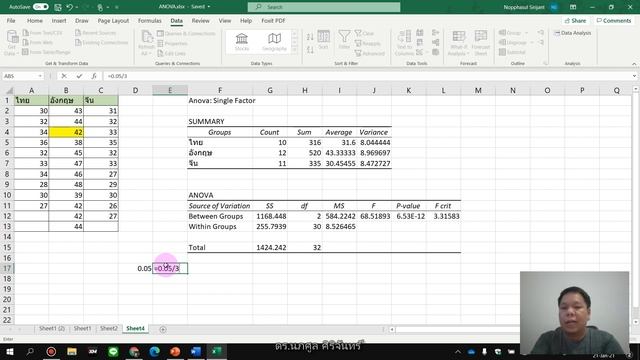The width and height of the screenshot is (640, 360).
Task: Sort ascending A to Z
Action: 310,37
